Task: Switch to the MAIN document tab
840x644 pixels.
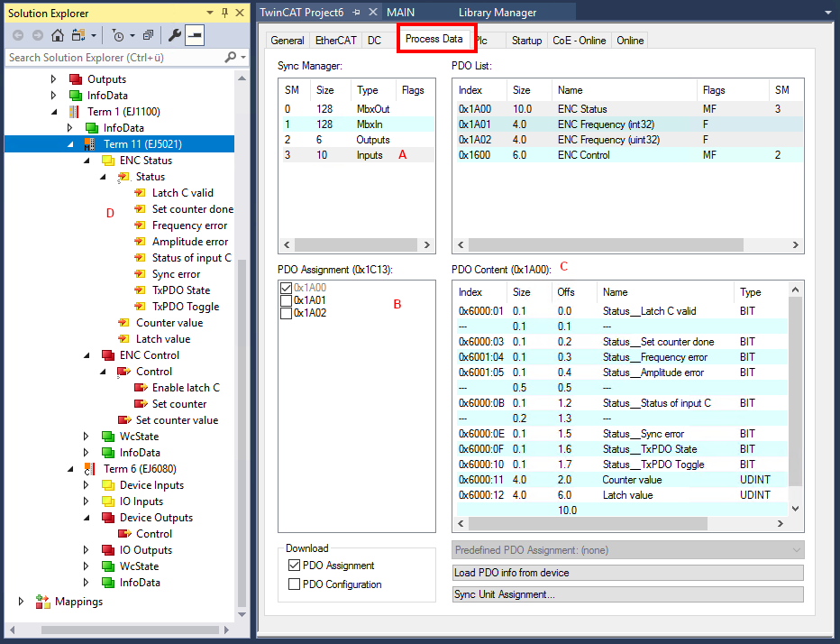Action: [x=401, y=13]
